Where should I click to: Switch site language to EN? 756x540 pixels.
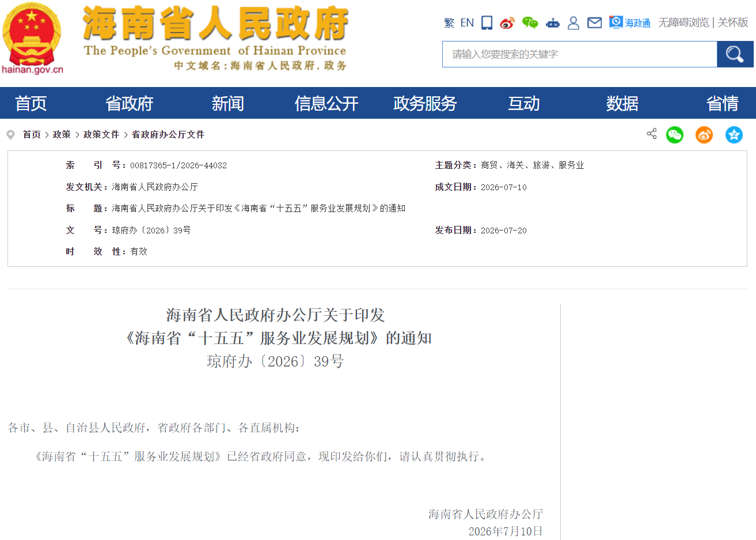[x=467, y=22]
